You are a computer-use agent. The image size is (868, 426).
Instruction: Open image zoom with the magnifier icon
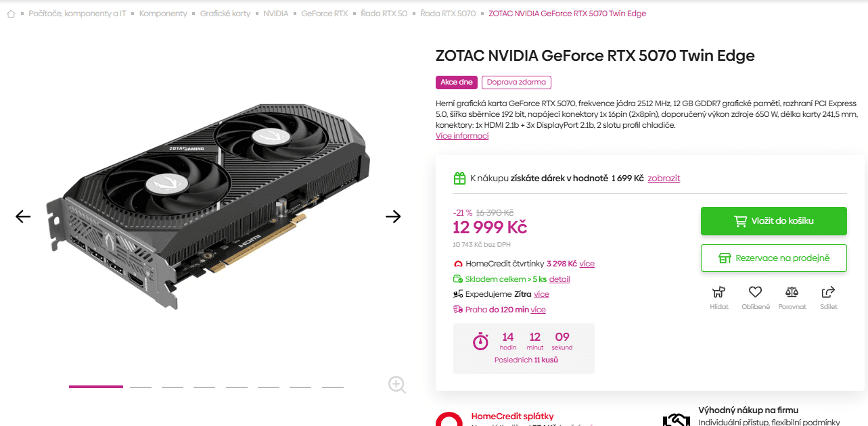(x=396, y=384)
